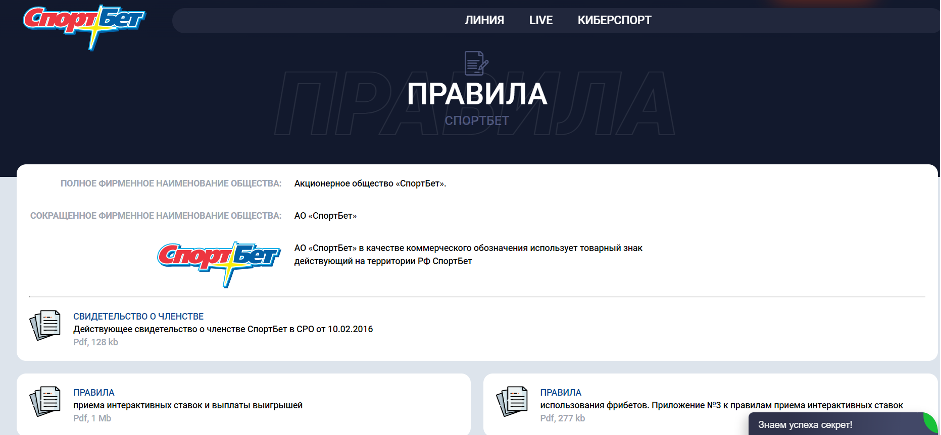Open the LIVE section
Viewport: 941px width, 435px height.
[x=541, y=20]
